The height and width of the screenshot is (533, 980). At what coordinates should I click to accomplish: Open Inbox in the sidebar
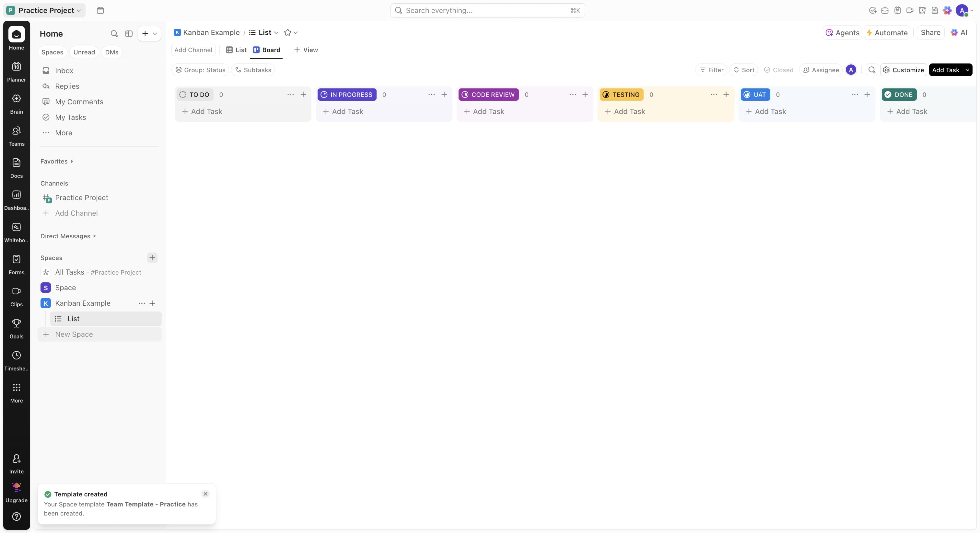coord(100,71)
